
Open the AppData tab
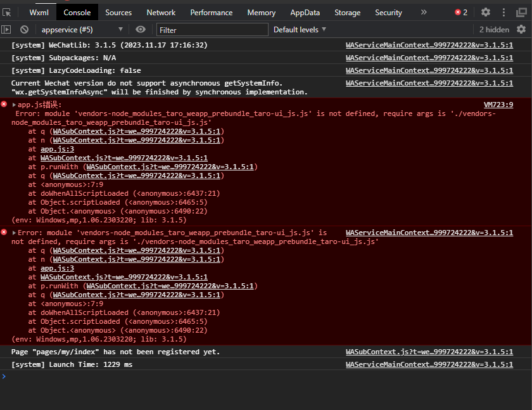[x=305, y=12]
